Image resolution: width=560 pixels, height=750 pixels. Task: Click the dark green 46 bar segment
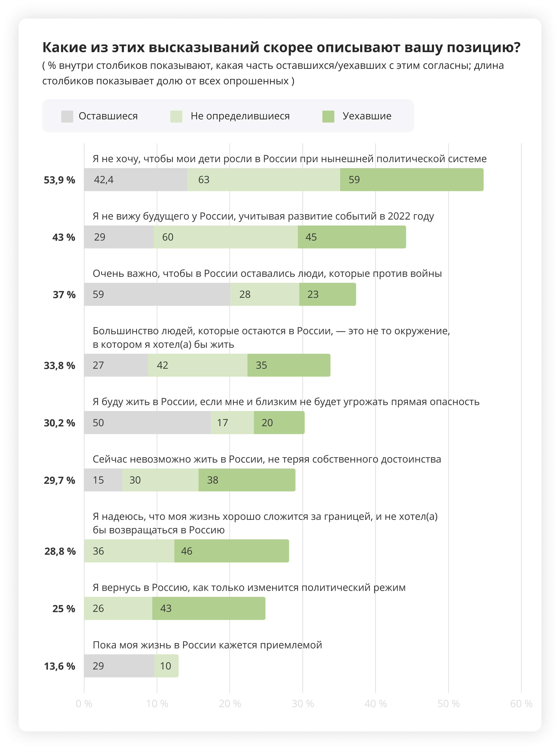tap(231, 551)
